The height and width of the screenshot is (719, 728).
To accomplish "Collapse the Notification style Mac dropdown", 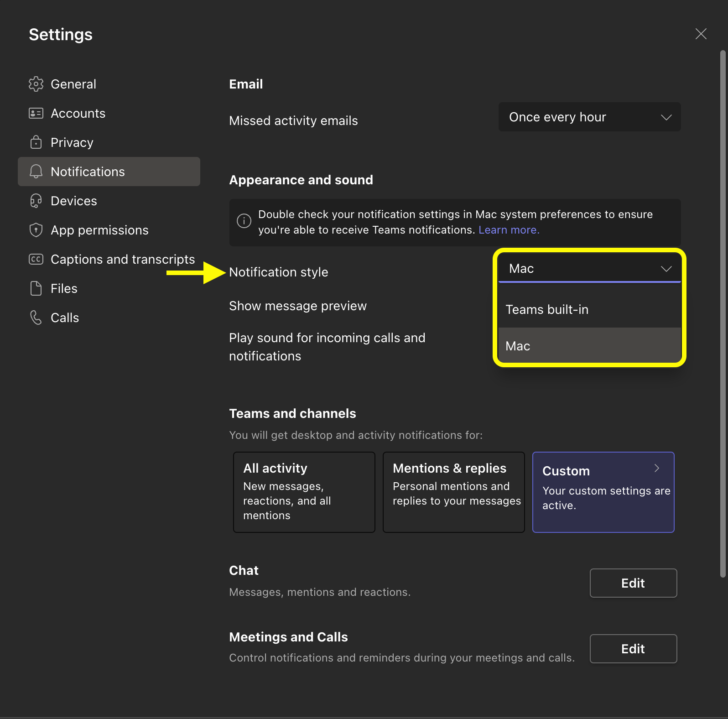I will (x=590, y=268).
